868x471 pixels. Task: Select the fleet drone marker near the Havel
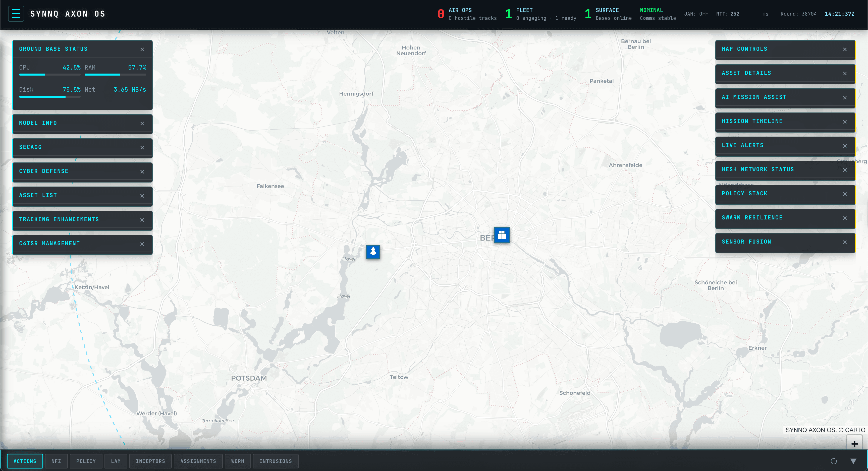[x=373, y=252]
